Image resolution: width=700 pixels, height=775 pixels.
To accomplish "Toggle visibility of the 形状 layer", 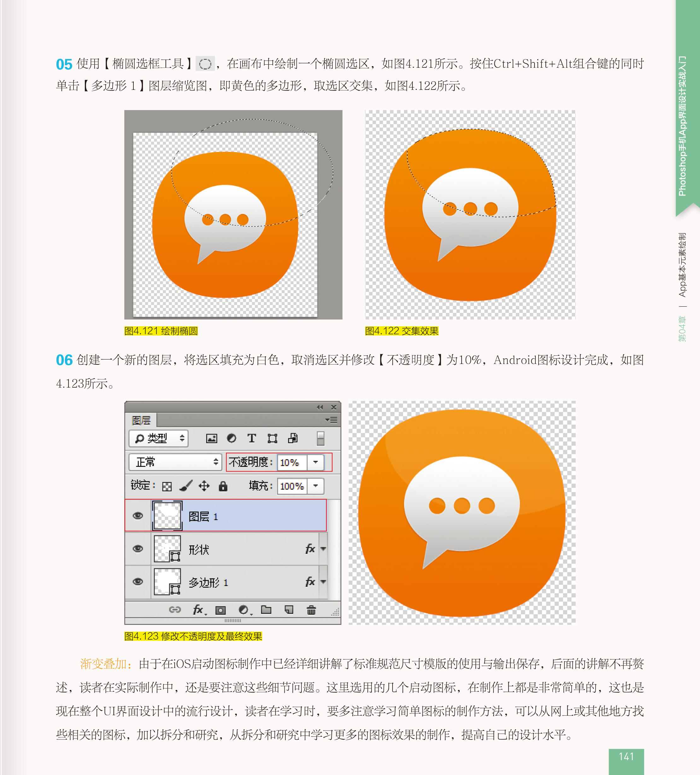I will (138, 549).
